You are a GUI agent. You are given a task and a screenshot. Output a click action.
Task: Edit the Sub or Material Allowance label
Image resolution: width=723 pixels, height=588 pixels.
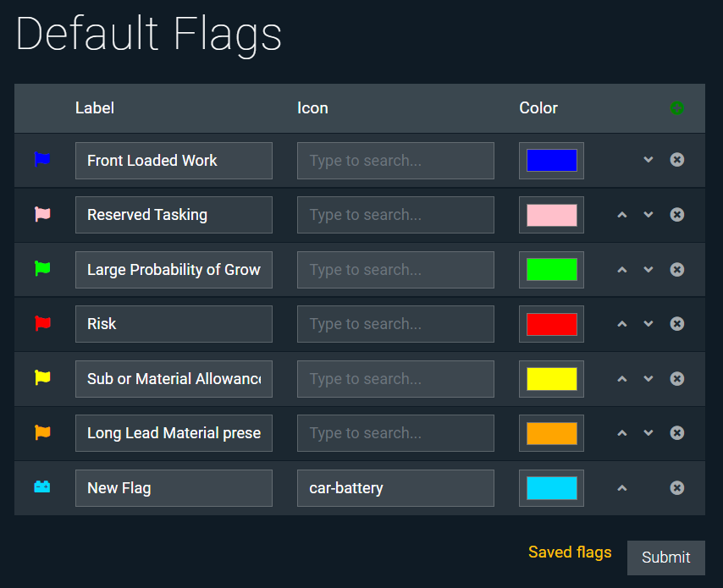tap(174, 379)
